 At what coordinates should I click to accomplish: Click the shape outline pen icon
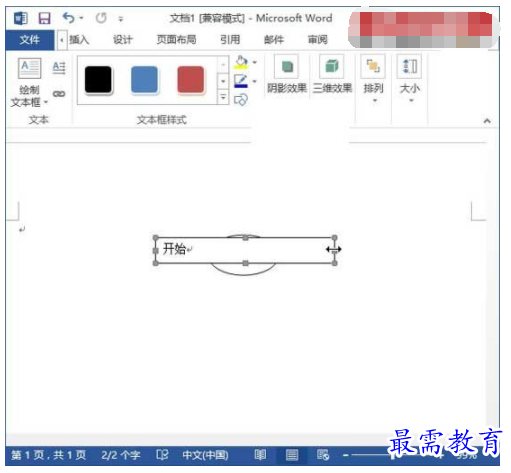click(x=241, y=81)
